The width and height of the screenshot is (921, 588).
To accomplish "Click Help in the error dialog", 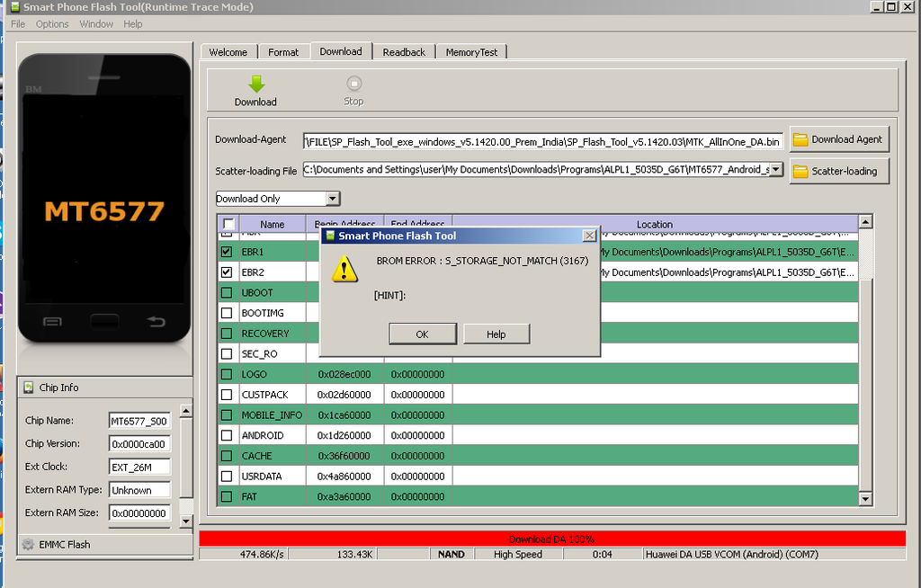I will tap(496, 334).
